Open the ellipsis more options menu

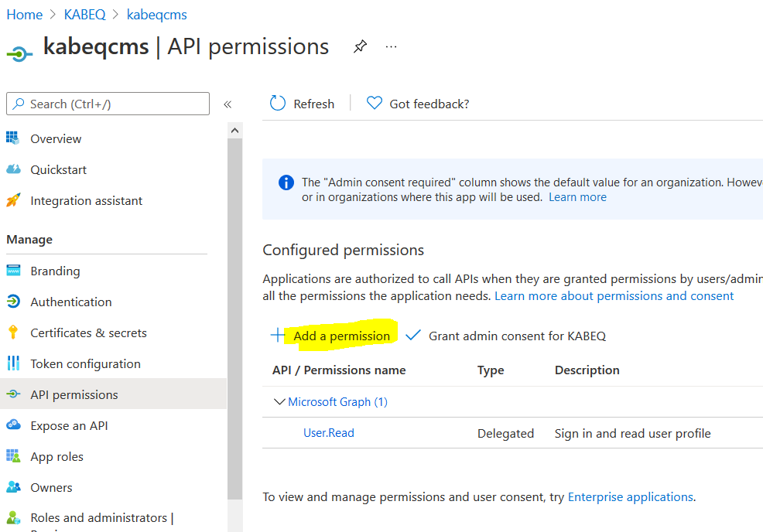(x=391, y=47)
